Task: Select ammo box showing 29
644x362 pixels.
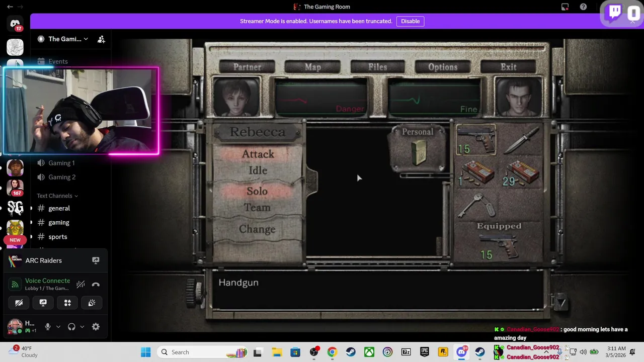Action: pos(521,173)
